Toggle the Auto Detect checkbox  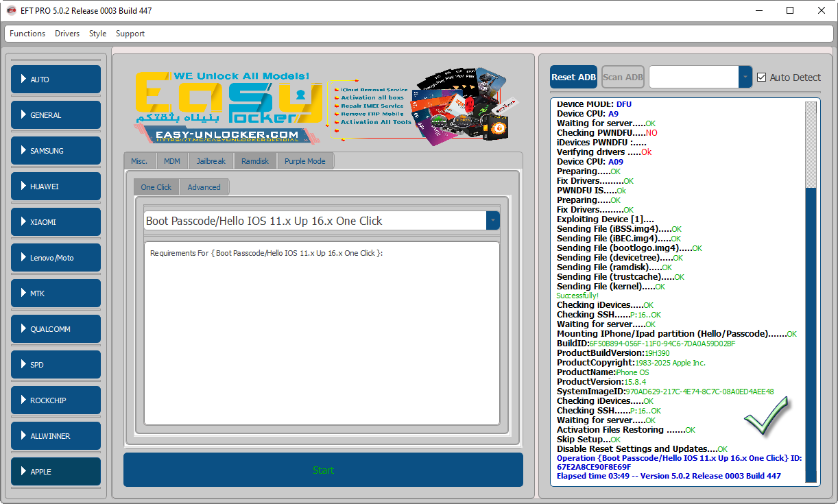[761, 77]
